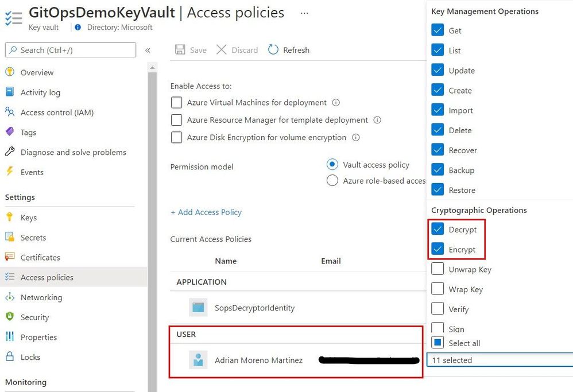Click the sidebar vertical scrollbar track
Screen dimensions: 573x392
tap(152, 232)
